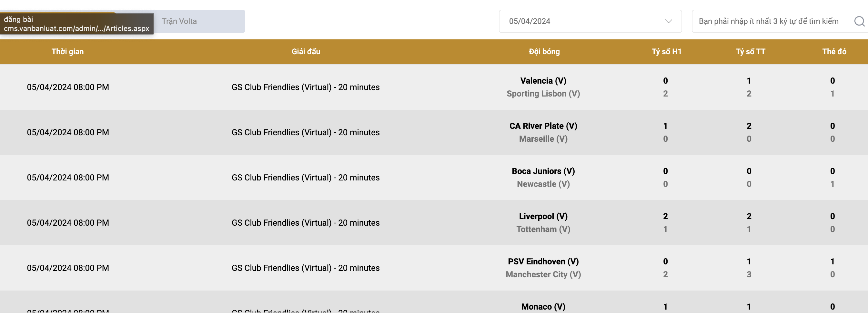The image size is (868, 317).
Task: Open the PSV Eindhoven (V) team
Action: tap(543, 261)
